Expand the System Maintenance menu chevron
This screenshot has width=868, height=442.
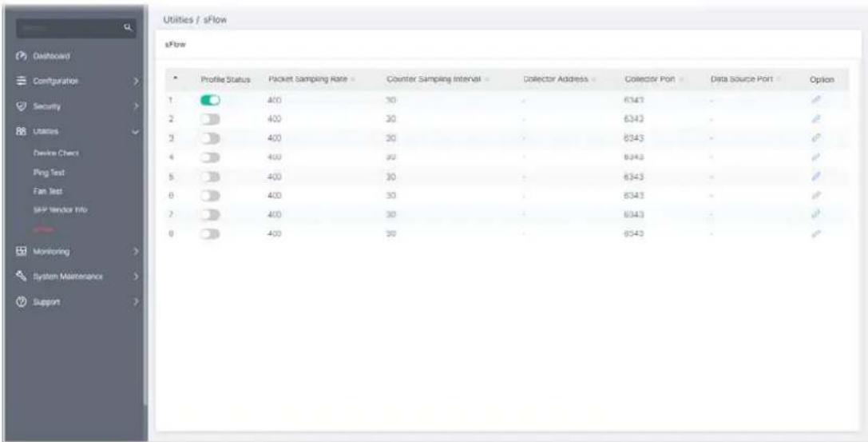coord(135,277)
